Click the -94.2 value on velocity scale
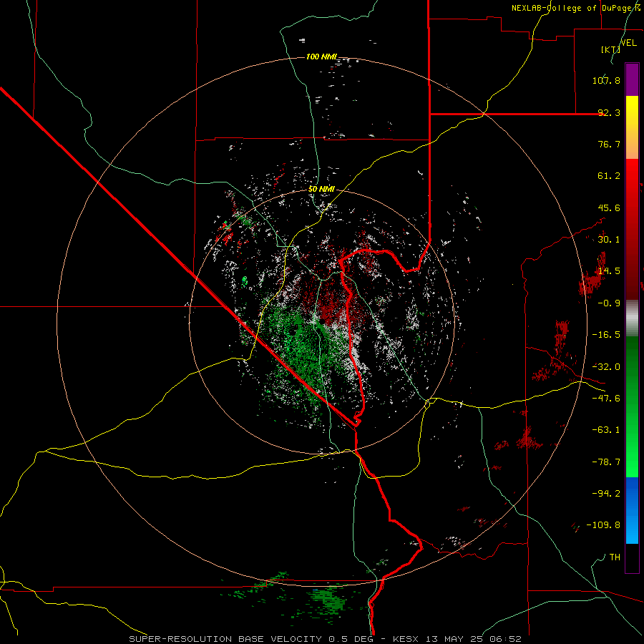Image resolution: width=644 pixels, height=644 pixels. (x=606, y=494)
